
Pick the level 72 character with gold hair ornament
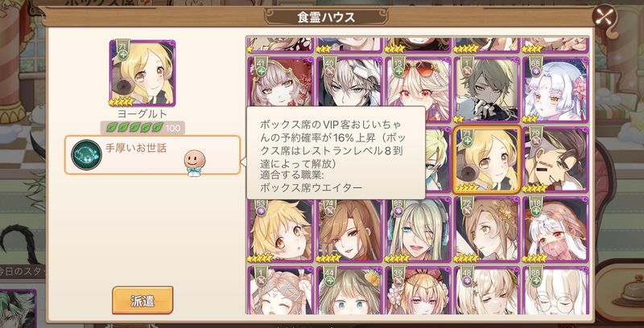pyautogui.click(x=487, y=229)
